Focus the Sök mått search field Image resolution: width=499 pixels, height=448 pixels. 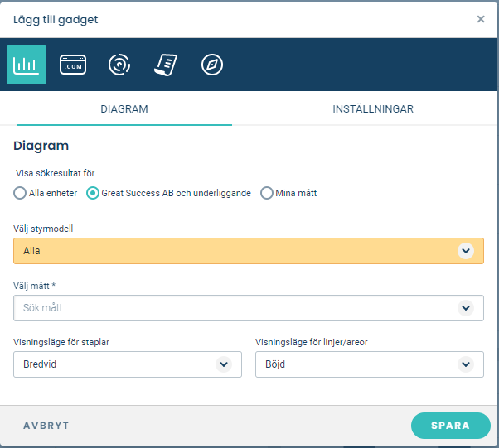(x=249, y=308)
